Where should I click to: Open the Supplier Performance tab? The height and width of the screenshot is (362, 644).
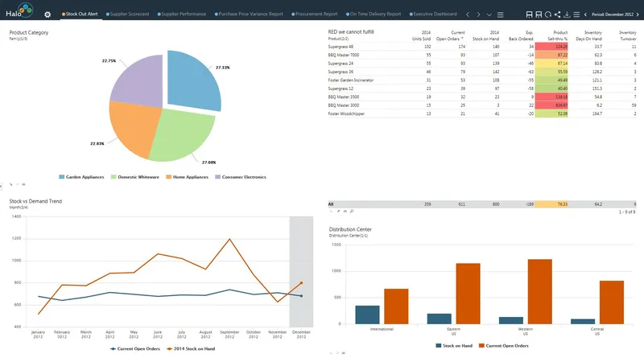pyautogui.click(x=182, y=14)
